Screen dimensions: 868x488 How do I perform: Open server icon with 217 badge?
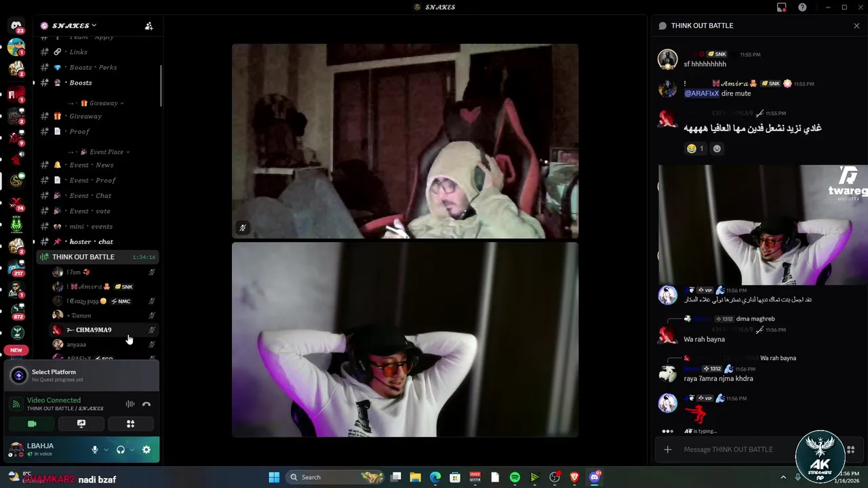click(17, 268)
